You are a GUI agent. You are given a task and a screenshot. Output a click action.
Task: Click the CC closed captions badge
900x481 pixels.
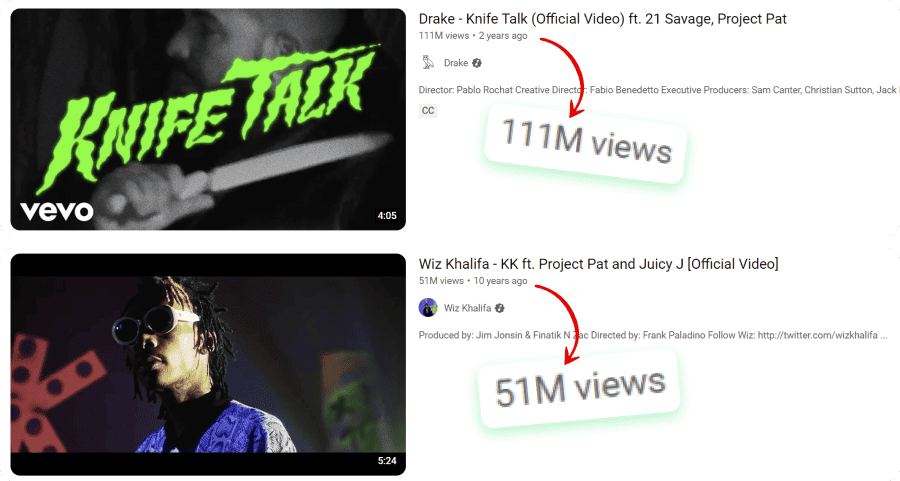pos(428,111)
